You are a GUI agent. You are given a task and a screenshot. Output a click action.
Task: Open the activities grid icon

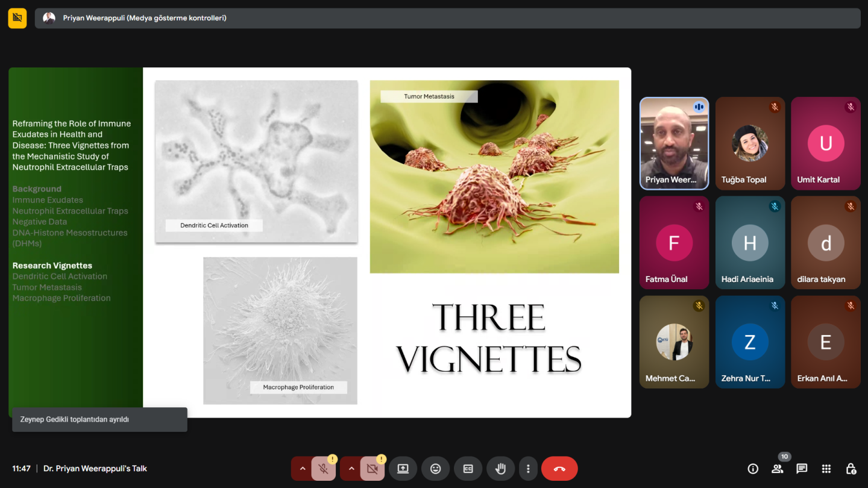pyautogui.click(x=826, y=469)
